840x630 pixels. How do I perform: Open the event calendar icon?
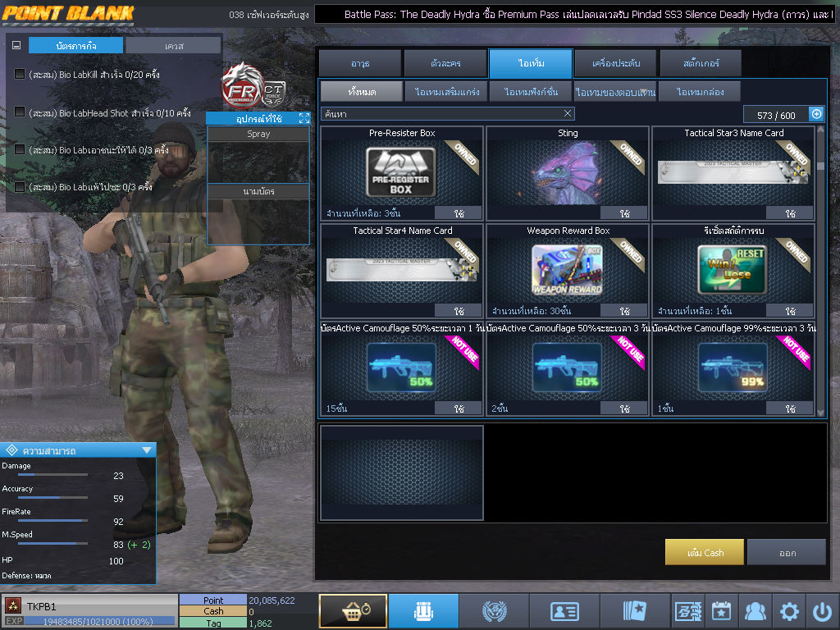point(721,610)
